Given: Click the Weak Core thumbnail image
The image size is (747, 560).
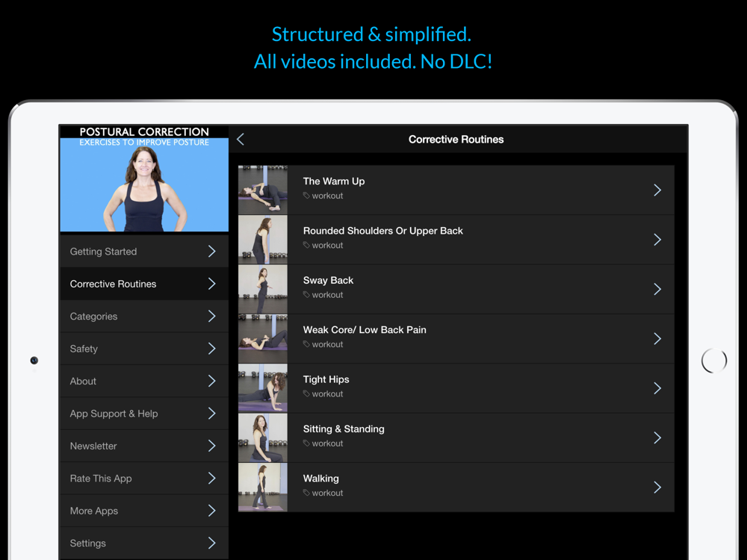Looking at the screenshot, I should pos(262,338).
